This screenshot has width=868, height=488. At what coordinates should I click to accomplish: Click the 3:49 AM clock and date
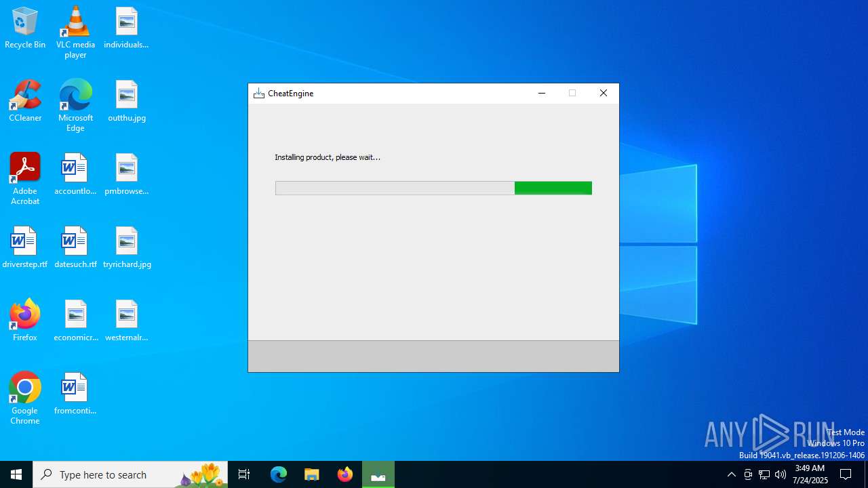coord(810,474)
